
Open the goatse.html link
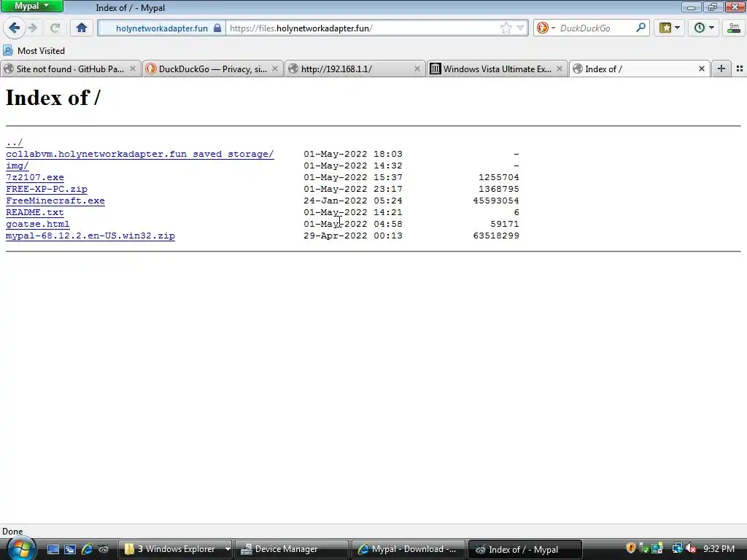pyautogui.click(x=38, y=224)
